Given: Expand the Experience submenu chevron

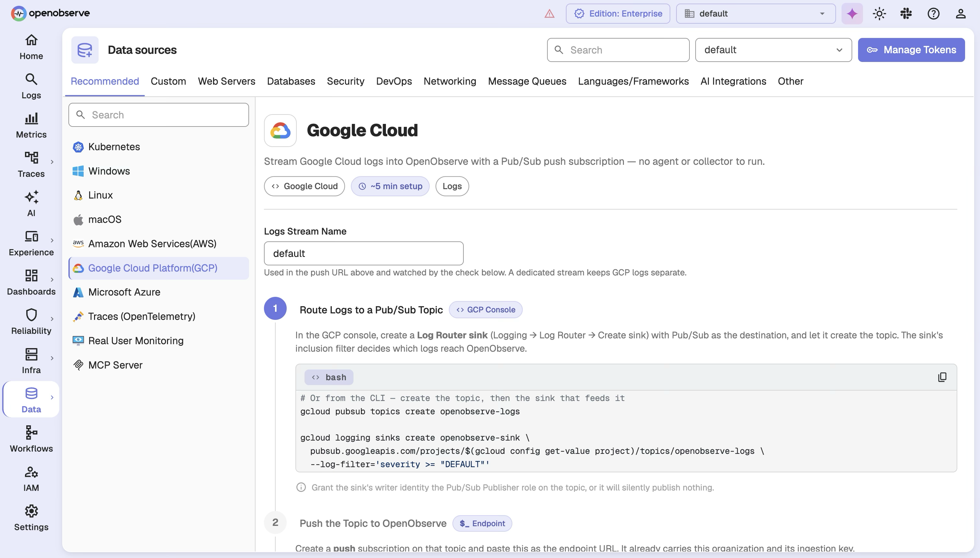Looking at the screenshot, I should (52, 240).
